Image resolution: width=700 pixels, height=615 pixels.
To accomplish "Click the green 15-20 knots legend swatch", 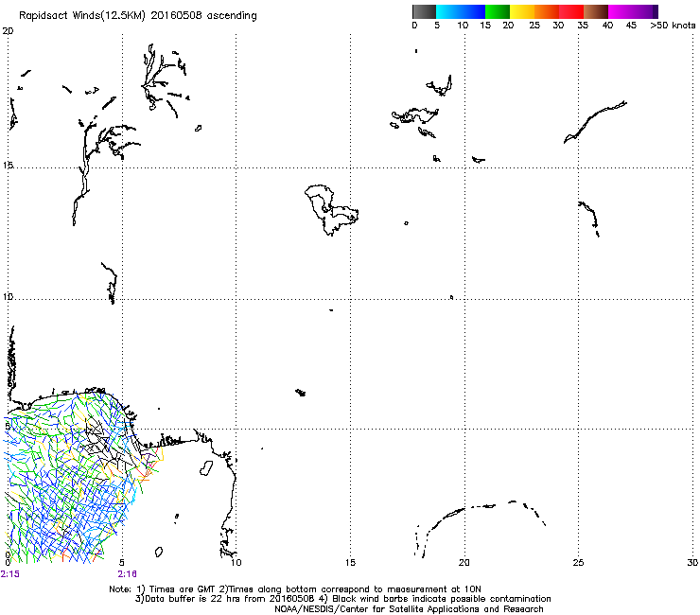I will click(498, 11).
